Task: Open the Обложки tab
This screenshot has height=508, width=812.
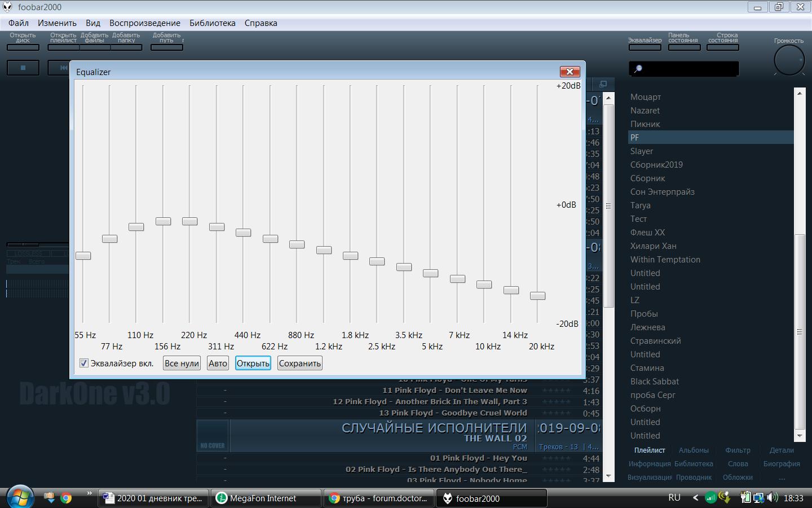Action: click(738, 477)
